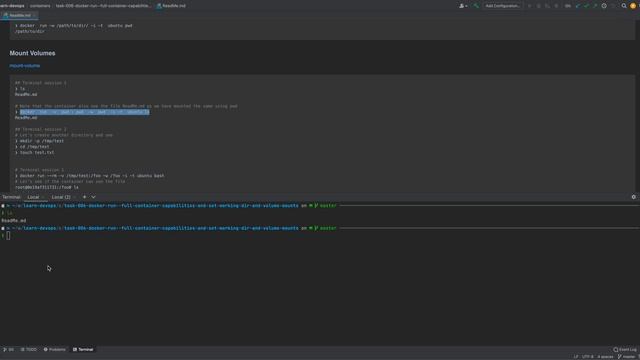Click LF line separator in status bar
Viewport: 640px width, 360px height.
576,357
